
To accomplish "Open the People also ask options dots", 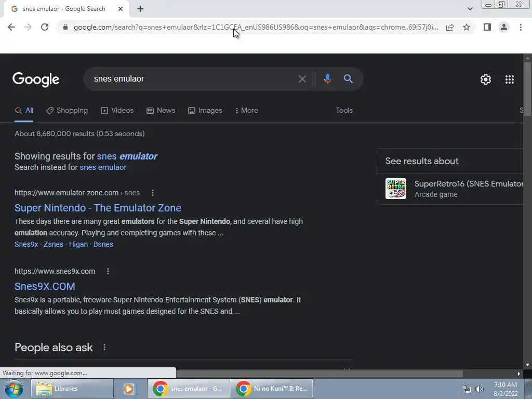I will click(x=104, y=348).
